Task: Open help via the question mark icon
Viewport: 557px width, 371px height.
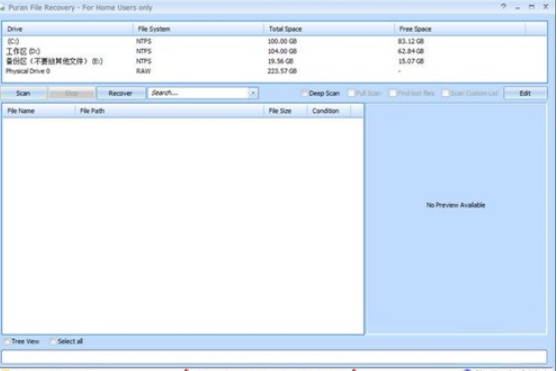Action: 503,6
